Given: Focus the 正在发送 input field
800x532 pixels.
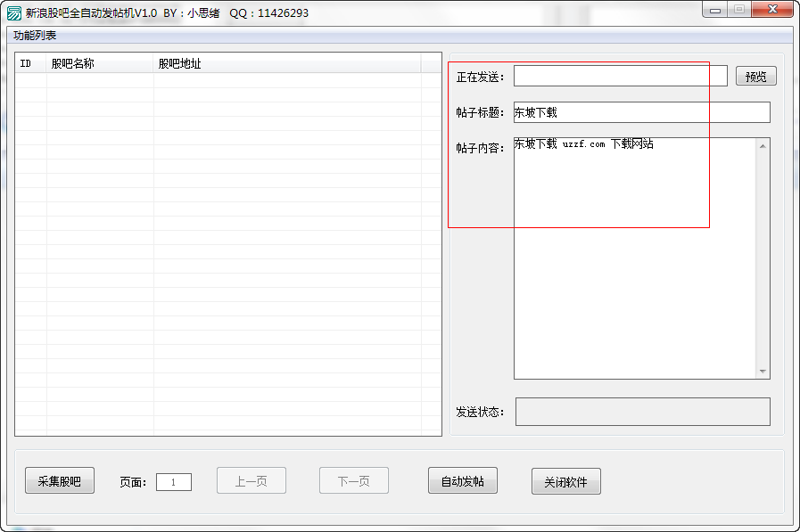Looking at the screenshot, I should point(621,76).
